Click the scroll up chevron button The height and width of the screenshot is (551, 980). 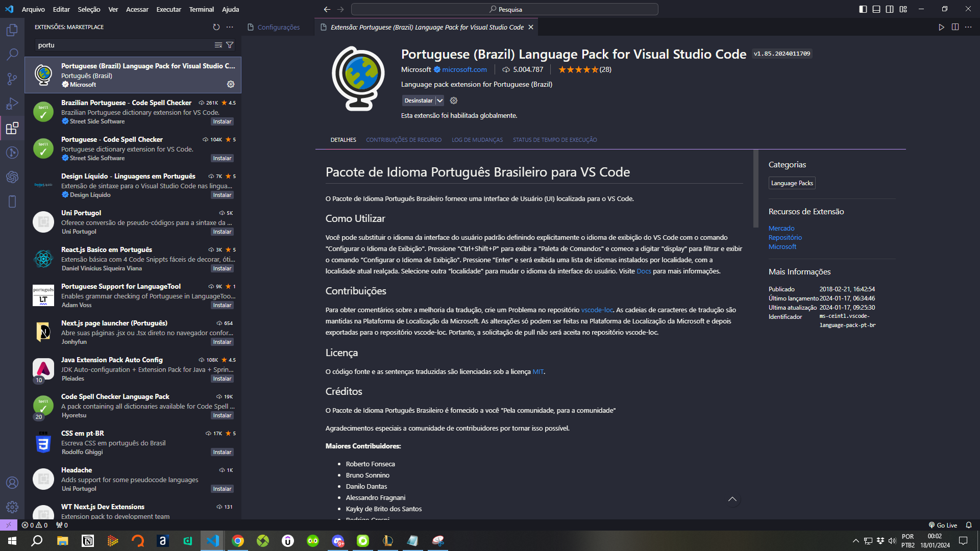coord(732,499)
